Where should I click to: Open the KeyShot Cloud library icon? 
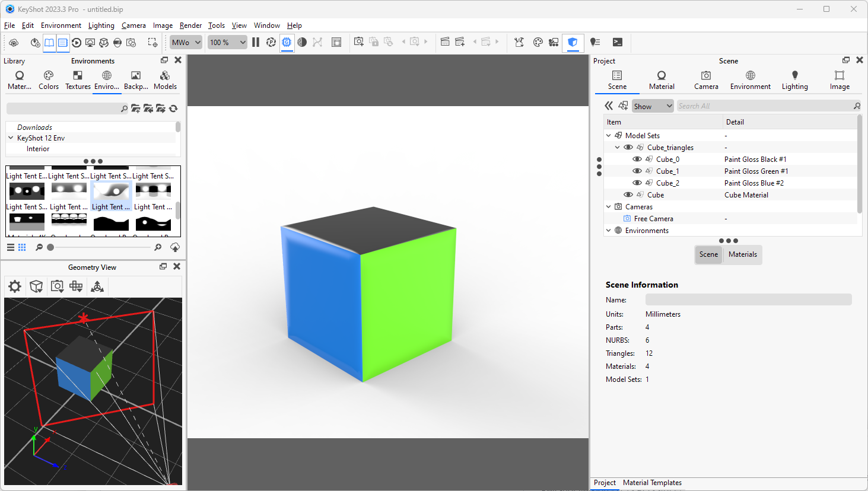pyautogui.click(x=14, y=43)
